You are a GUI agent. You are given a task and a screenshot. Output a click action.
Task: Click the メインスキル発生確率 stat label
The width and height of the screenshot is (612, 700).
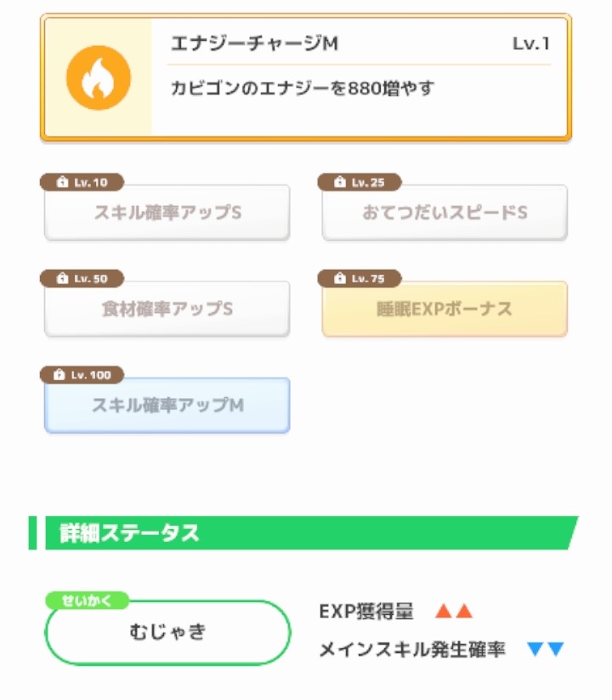[412, 651]
